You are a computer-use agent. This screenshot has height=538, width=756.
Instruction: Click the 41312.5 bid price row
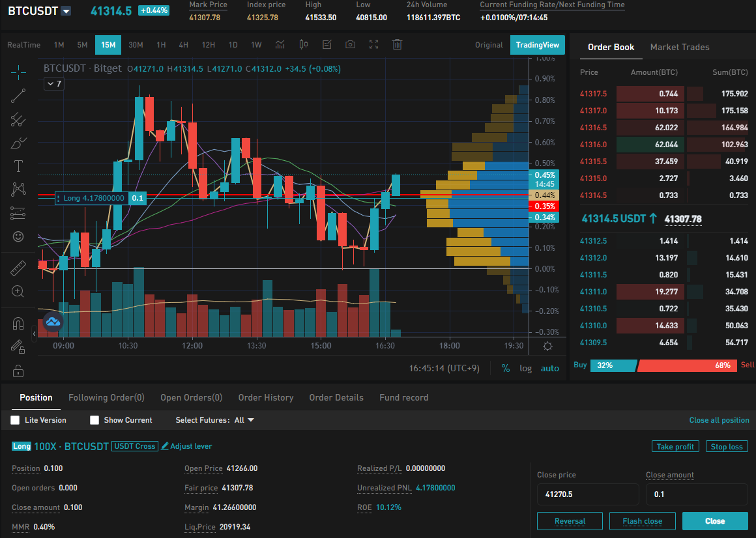[x=664, y=241]
